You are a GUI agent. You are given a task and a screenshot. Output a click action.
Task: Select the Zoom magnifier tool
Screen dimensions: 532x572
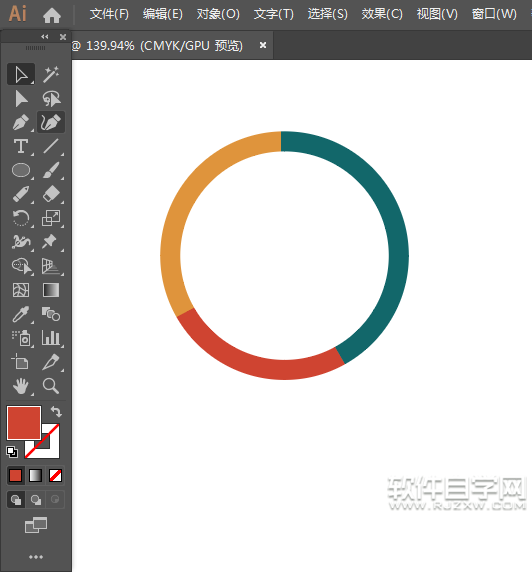click(x=51, y=386)
